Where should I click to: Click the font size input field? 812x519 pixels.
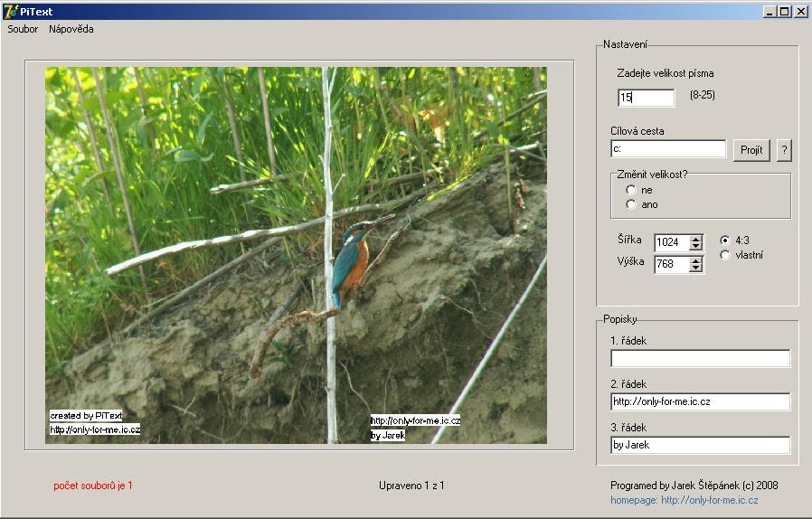click(x=647, y=98)
